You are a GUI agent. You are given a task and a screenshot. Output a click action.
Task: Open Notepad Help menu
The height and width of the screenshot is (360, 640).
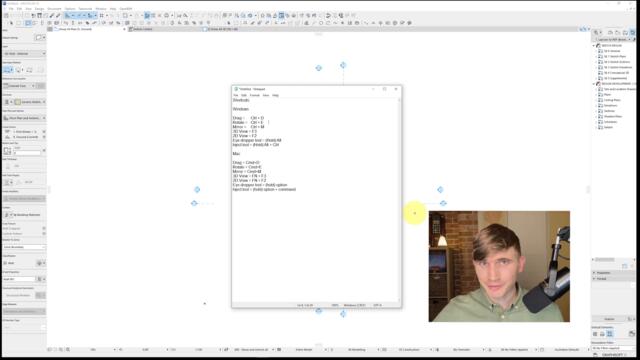(x=276, y=96)
